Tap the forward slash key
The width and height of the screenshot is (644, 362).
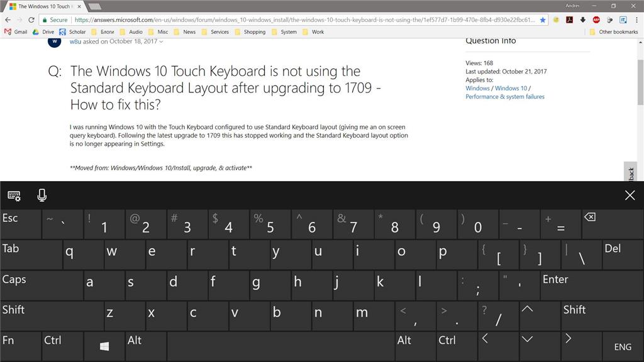(498, 315)
